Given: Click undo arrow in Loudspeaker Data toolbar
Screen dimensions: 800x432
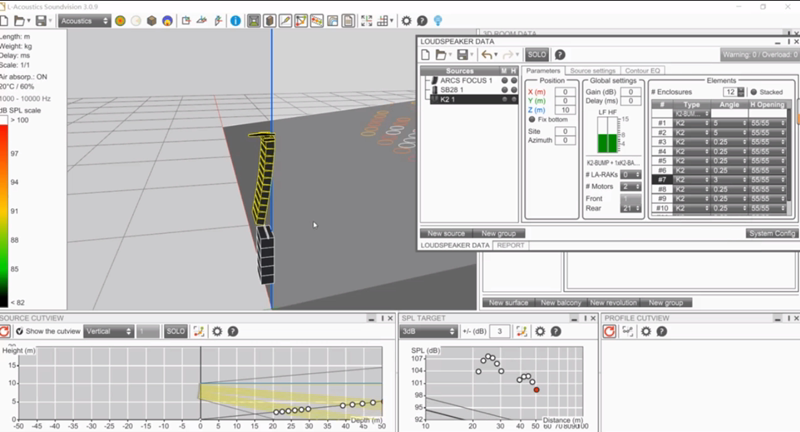Looking at the screenshot, I should click(x=487, y=54).
